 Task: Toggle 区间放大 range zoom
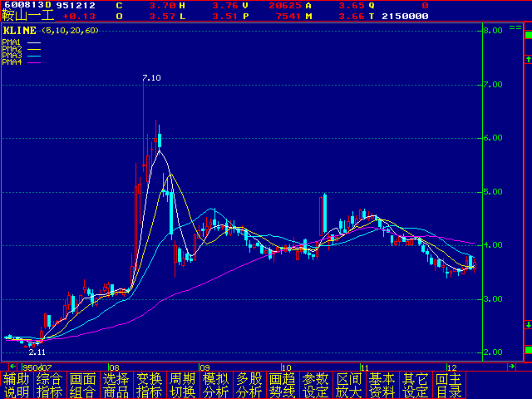click(348, 385)
